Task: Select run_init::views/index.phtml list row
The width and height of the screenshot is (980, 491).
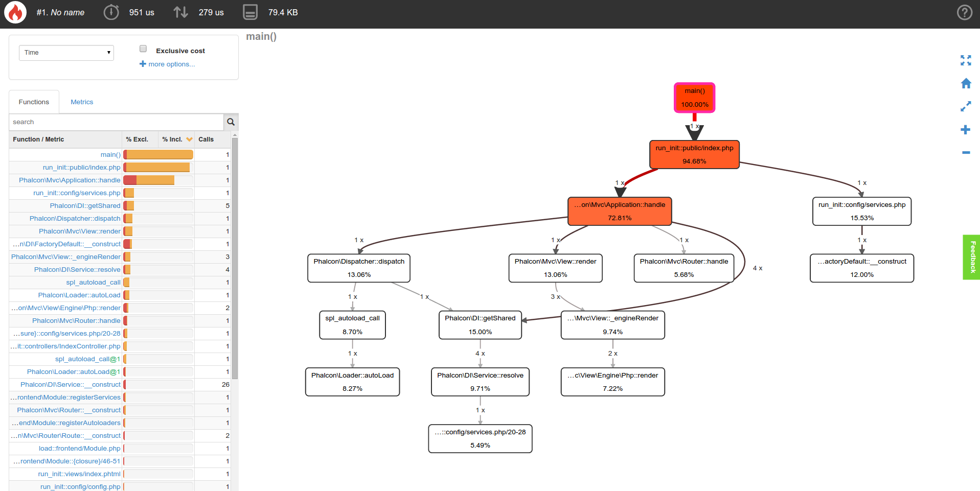Action: pos(120,474)
